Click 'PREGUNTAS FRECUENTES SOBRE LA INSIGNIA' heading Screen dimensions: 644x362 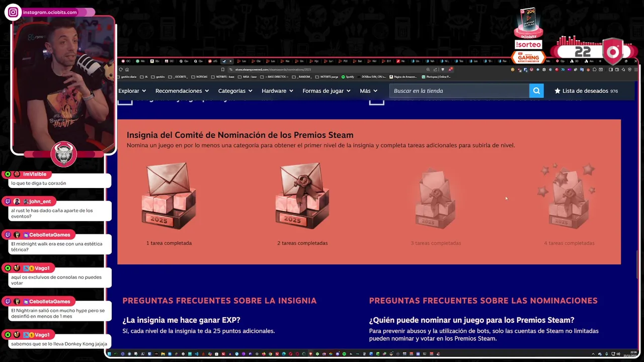pyautogui.click(x=219, y=301)
